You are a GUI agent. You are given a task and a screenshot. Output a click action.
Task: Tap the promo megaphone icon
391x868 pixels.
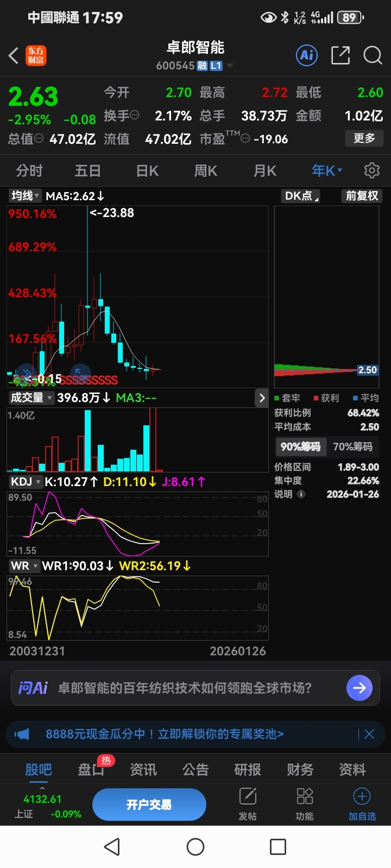point(22,734)
